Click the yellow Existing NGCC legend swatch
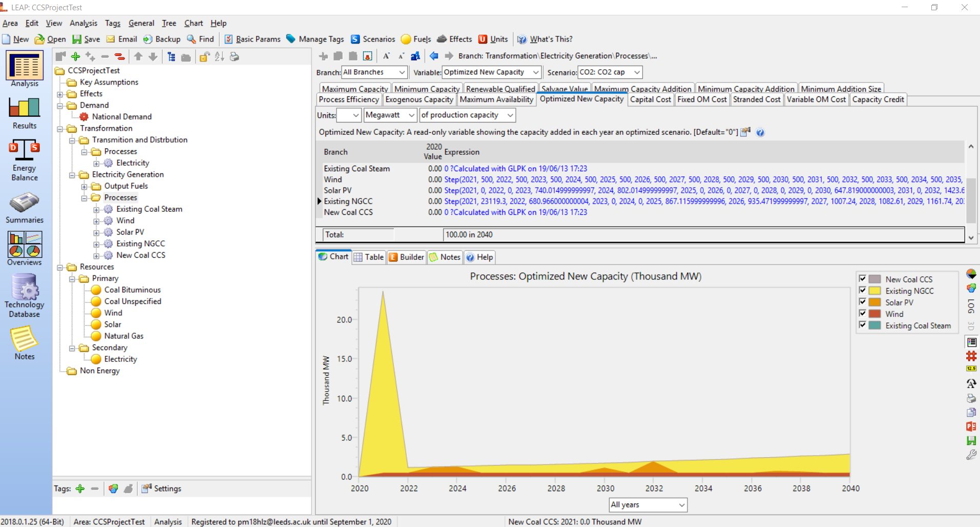The height and width of the screenshot is (527, 980). tap(875, 291)
